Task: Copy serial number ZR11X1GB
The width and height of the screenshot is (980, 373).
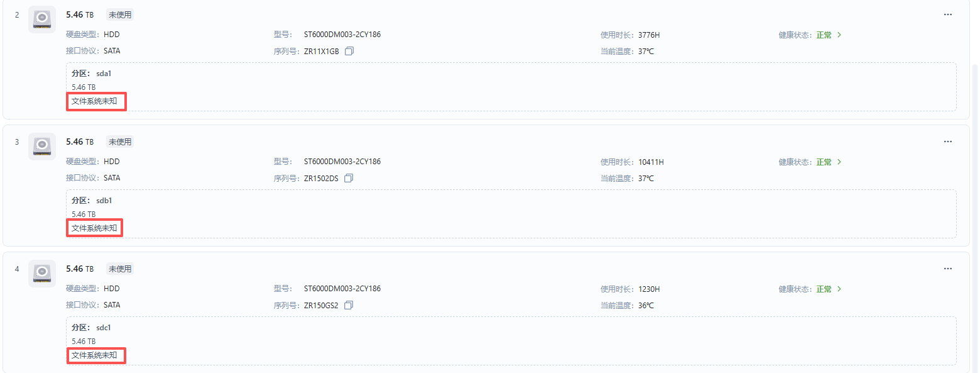Action: point(349,52)
